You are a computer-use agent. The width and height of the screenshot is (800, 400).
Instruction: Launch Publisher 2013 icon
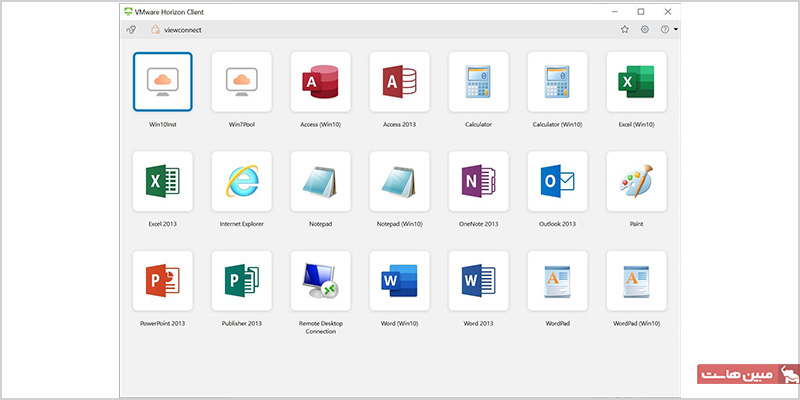tap(241, 281)
